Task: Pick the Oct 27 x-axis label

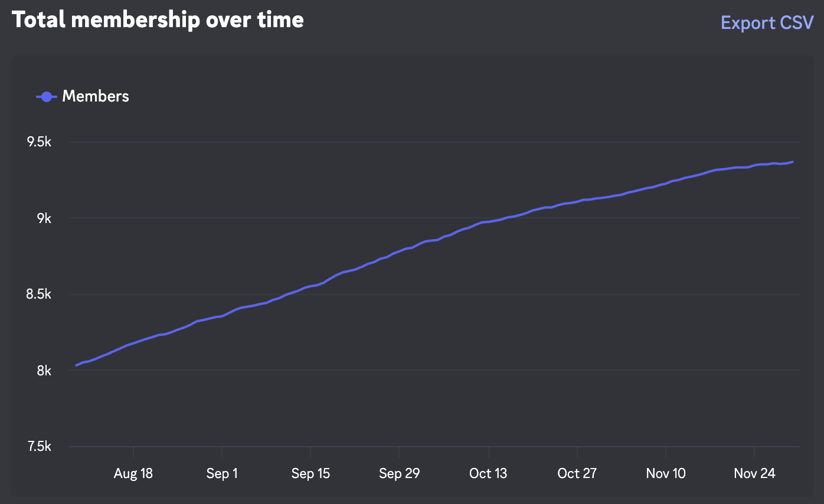Action: click(x=577, y=473)
